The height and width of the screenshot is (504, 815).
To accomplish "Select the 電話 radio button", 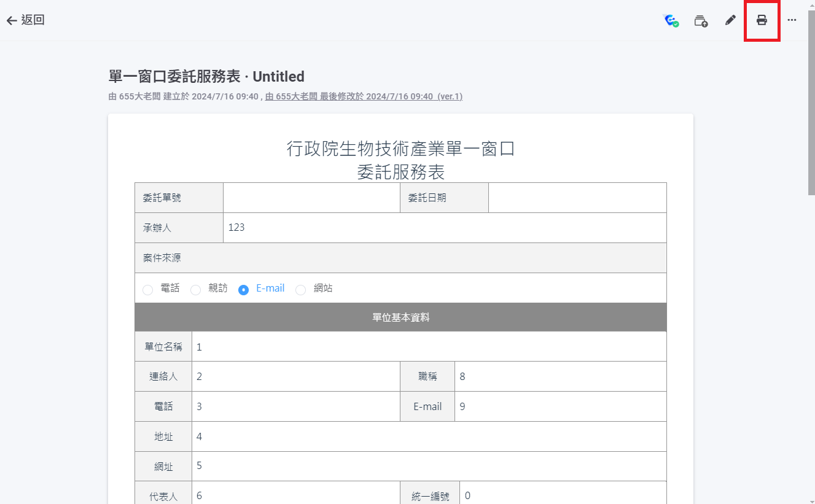I will (148, 290).
